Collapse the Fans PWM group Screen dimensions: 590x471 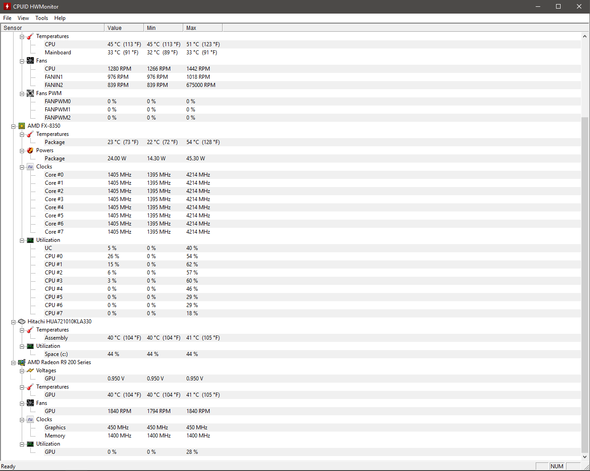[22, 94]
